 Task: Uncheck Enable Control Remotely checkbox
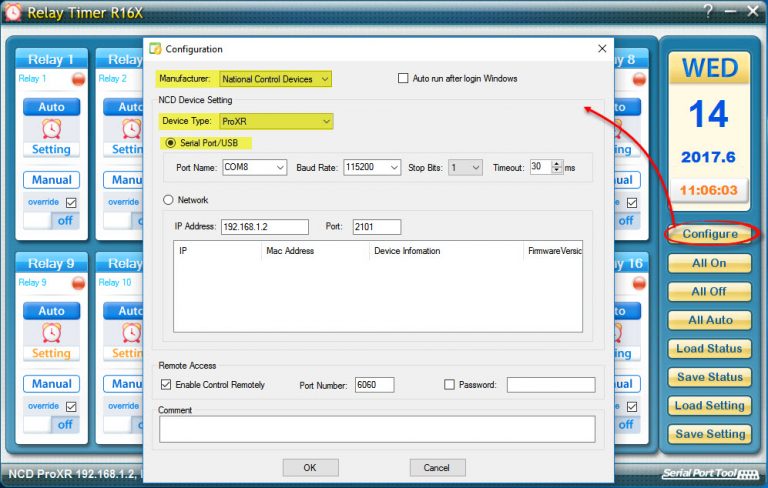coord(166,385)
